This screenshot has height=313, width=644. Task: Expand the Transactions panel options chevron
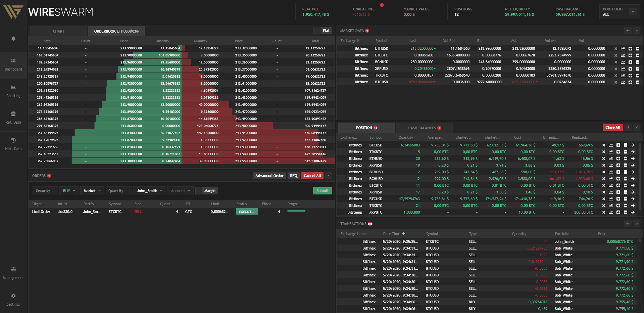[637, 224]
